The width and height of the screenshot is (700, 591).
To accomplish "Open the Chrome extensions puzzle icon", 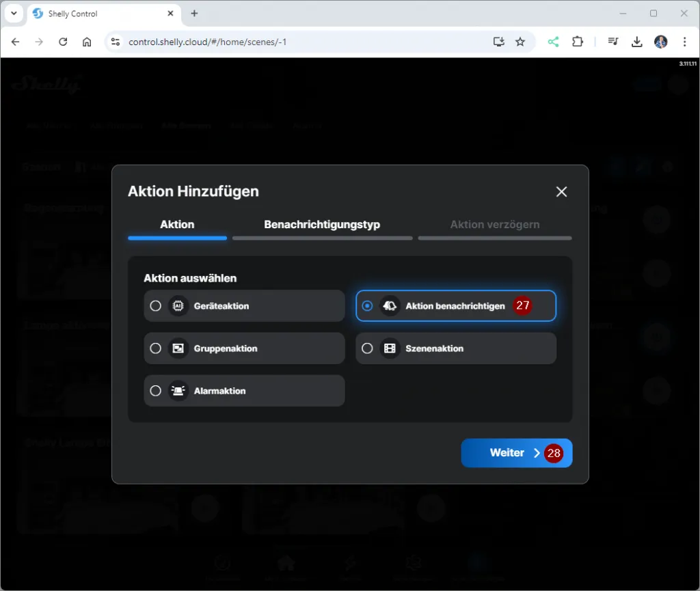I will [578, 42].
